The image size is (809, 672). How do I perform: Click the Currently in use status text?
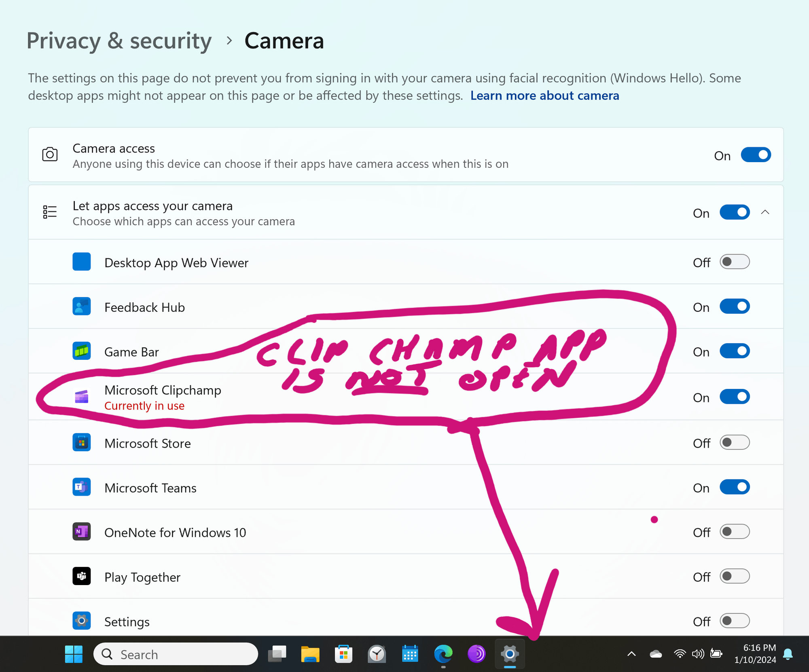(x=144, y=406)
